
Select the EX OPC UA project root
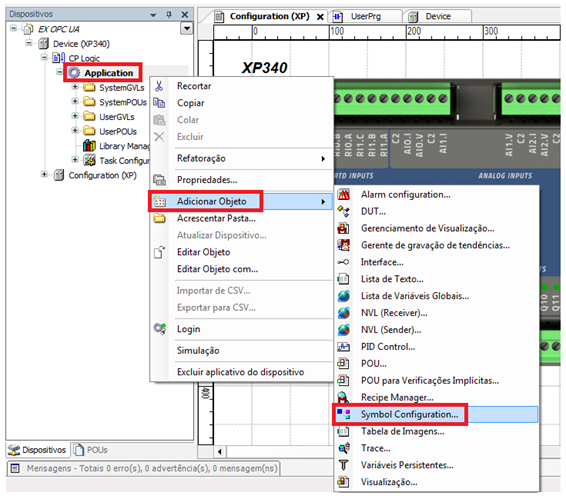[x=58, y=29]
